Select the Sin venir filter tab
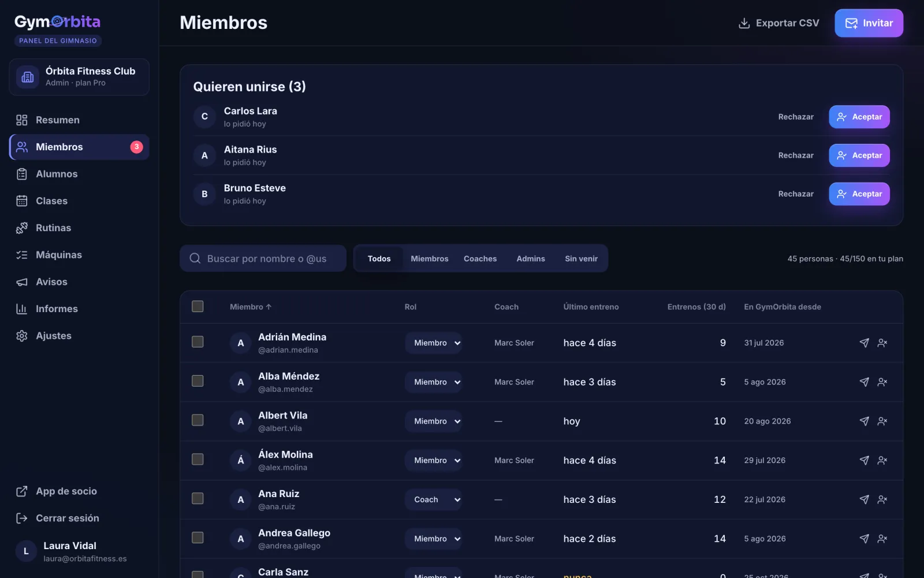The width and height of the screenshot is (924, 578). pyautogui.click(x=581, y=258)
